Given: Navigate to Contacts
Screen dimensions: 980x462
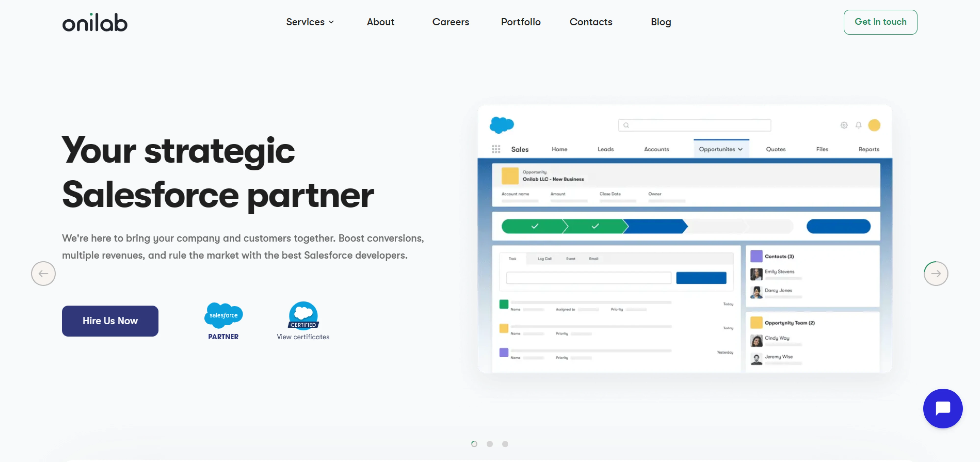Looking at the screenshot, I should tap(591, 22).
